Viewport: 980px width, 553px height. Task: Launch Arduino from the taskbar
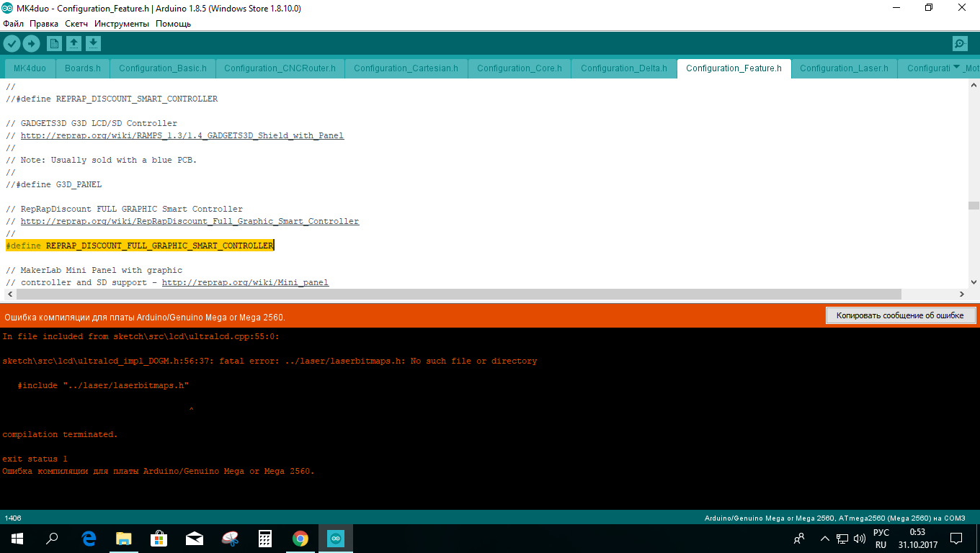[x=335, y=538]
